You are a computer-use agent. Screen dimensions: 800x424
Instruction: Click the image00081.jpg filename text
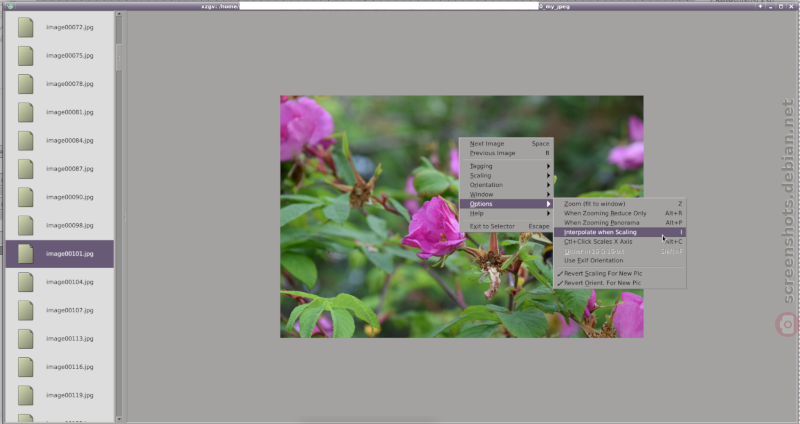(70, 112)
